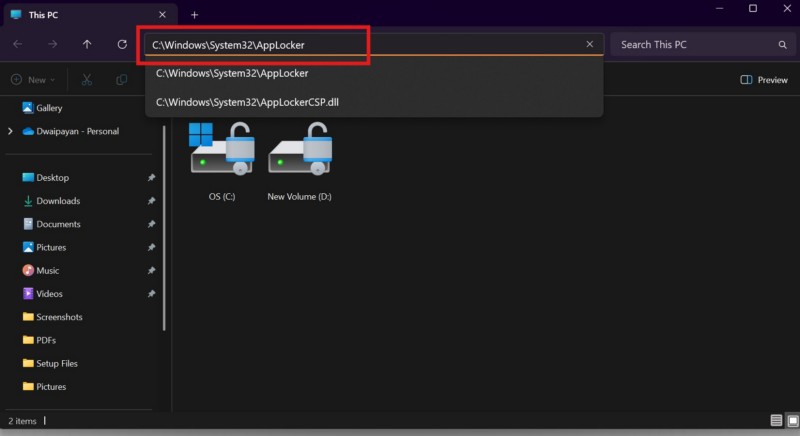Unpin Desktop using its pin icon
This screenshot has width=800, height=436.
152,178
